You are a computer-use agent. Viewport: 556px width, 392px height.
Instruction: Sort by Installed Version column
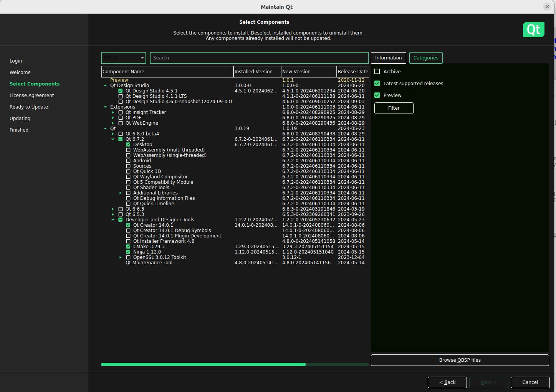coord(257,72)
